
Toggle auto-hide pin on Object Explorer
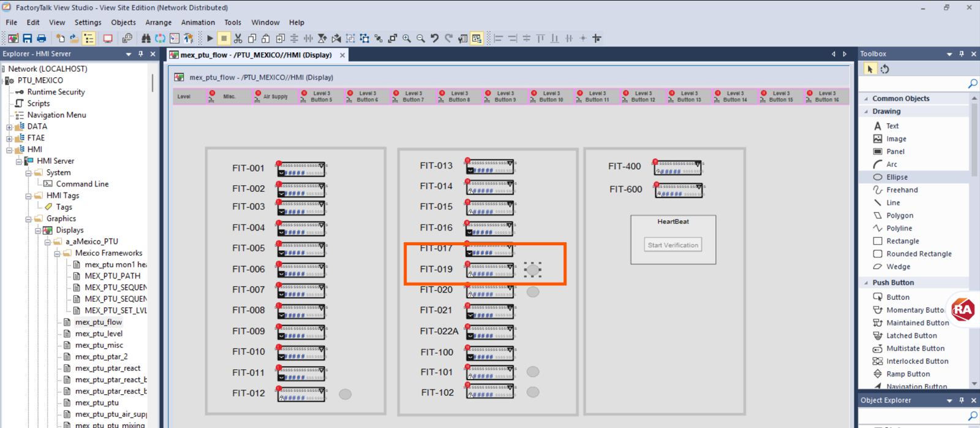click(x=962, y=400)
